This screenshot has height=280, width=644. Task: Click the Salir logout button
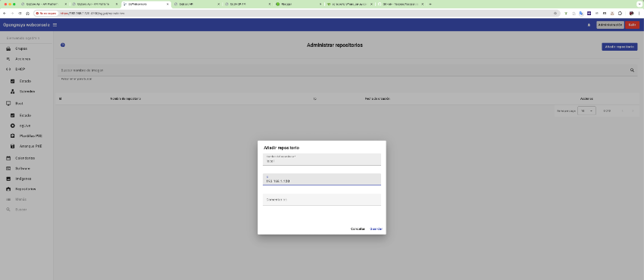632,25
